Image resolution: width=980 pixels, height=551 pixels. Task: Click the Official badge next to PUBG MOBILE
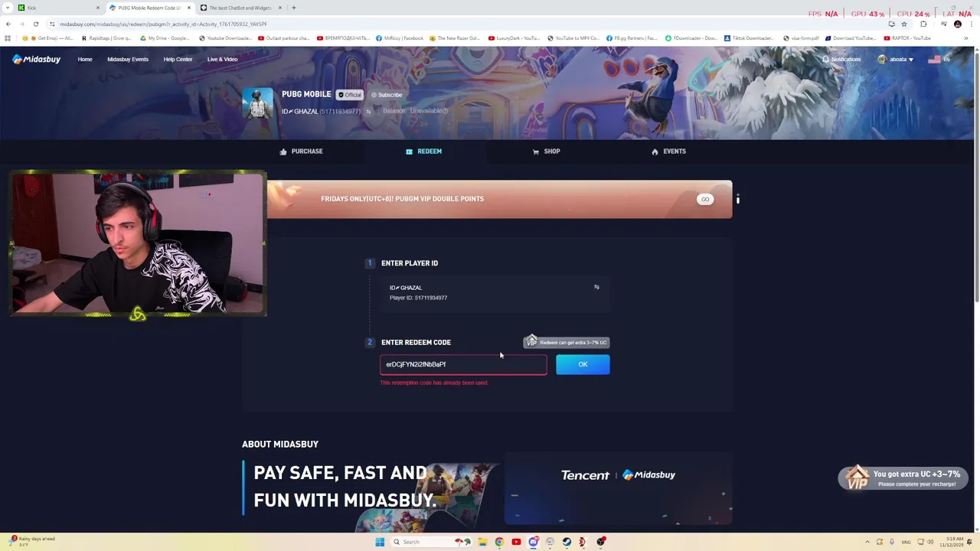(x=349, y=95)
